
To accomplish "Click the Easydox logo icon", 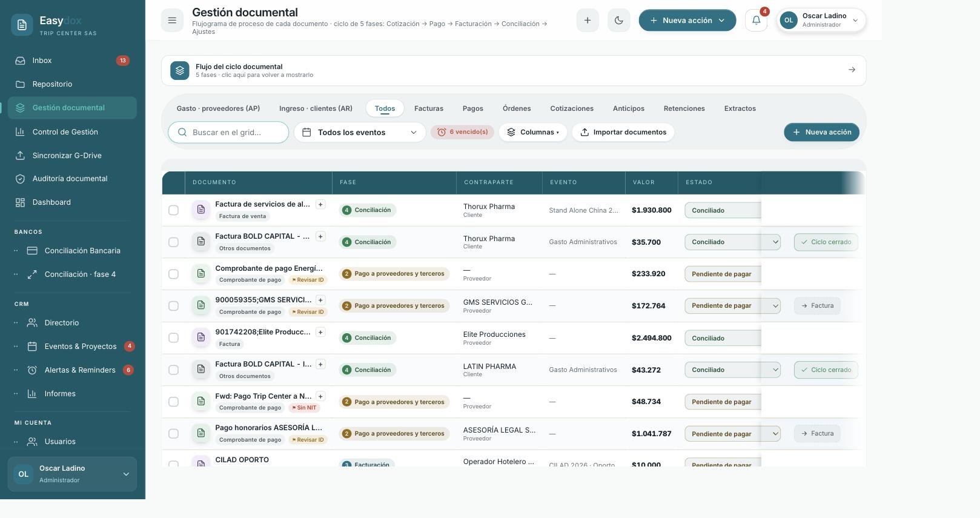I will click(x=22, y=25).
